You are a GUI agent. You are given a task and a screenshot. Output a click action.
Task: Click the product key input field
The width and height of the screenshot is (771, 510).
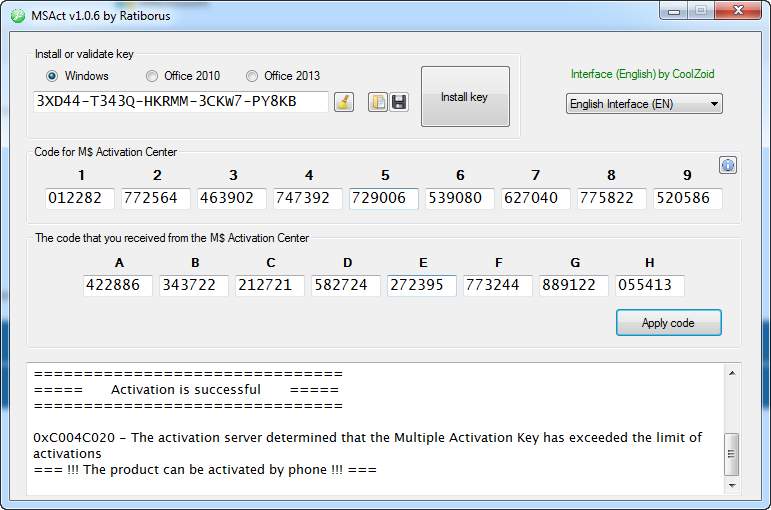coord(180,101)
